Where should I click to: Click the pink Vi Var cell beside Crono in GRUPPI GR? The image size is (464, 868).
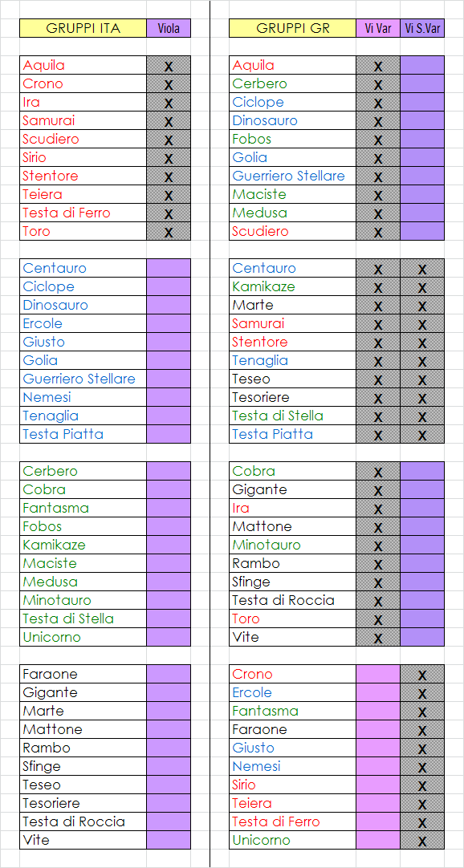point(378,674)
